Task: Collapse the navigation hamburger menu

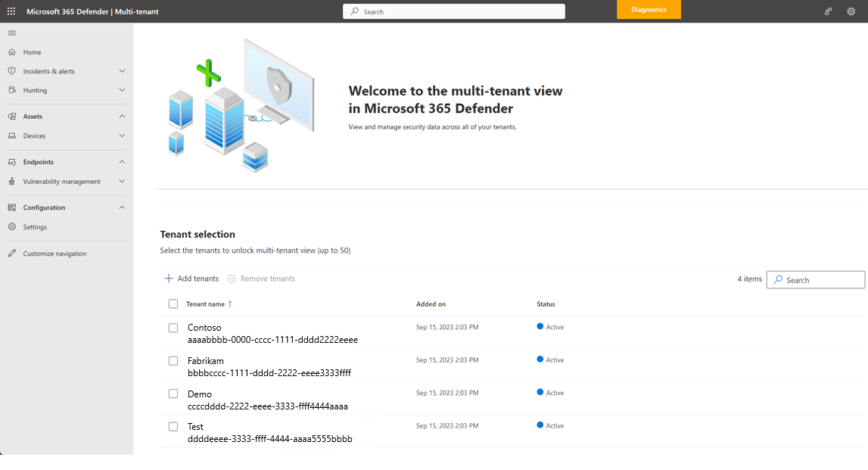Action: pos(11,33)
